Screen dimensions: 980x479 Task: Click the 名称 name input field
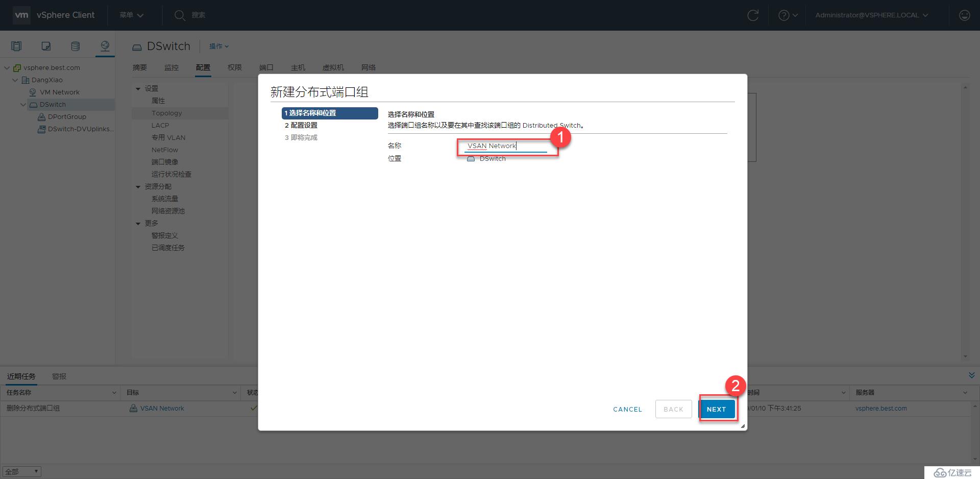[506, 146]
